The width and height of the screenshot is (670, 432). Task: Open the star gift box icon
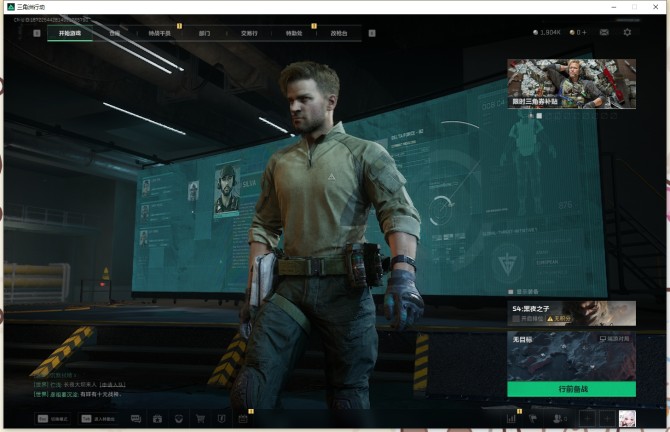tap(157, 419)
